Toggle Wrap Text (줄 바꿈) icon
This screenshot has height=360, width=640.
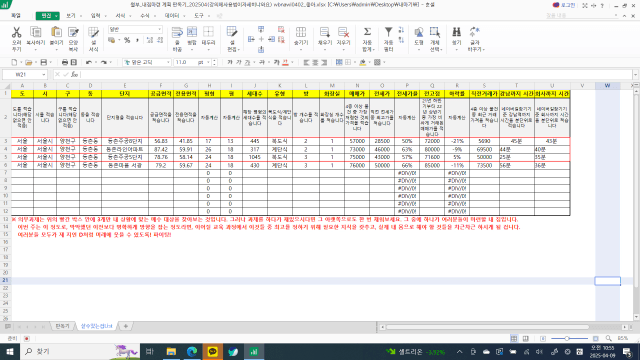click(177, 33)
